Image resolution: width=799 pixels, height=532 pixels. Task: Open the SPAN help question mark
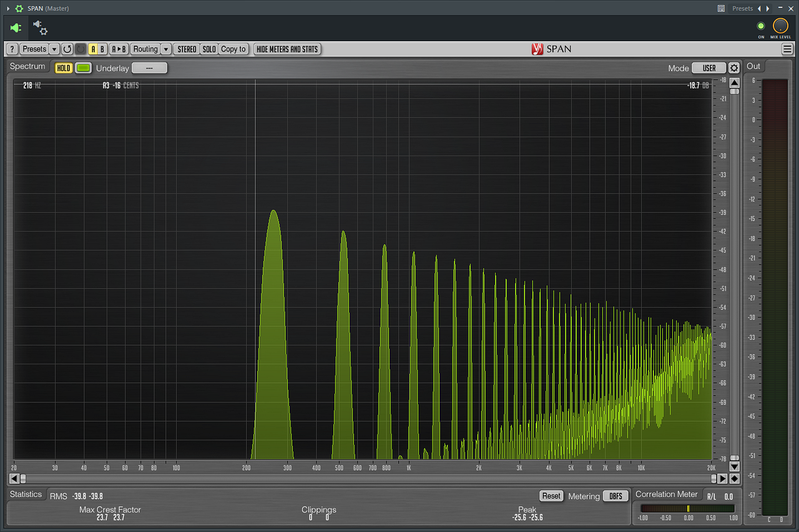[11, 49]
